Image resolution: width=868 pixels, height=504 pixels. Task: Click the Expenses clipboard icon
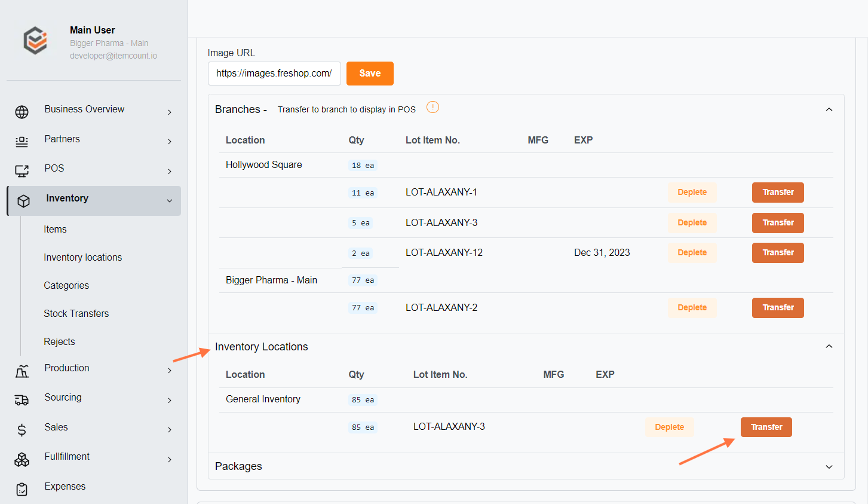[22, 489]
